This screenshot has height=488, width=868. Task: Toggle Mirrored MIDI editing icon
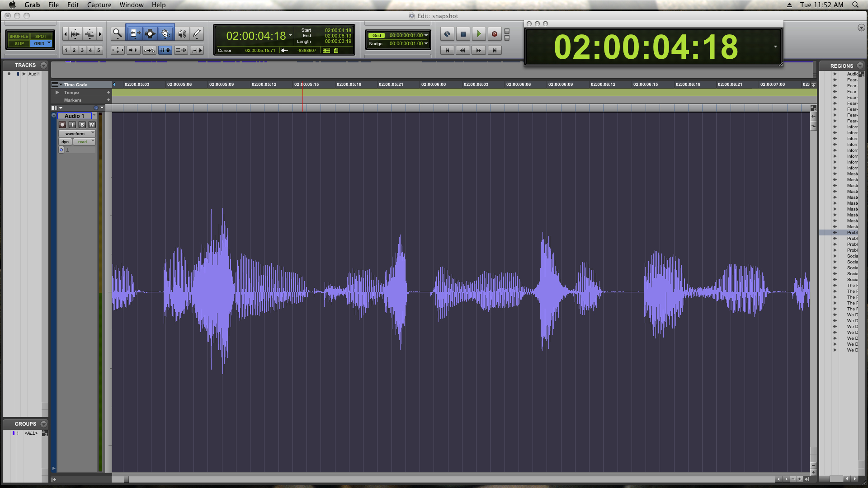coord(149,50)
